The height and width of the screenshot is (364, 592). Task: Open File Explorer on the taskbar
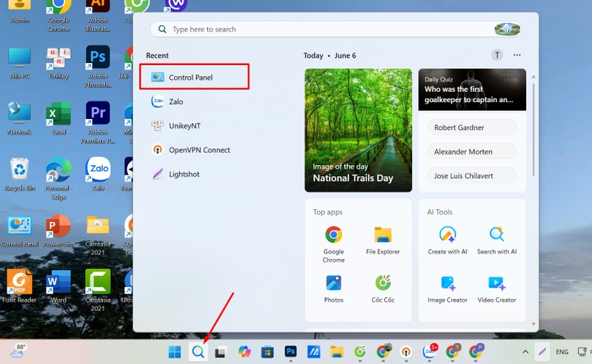[337, 352]
